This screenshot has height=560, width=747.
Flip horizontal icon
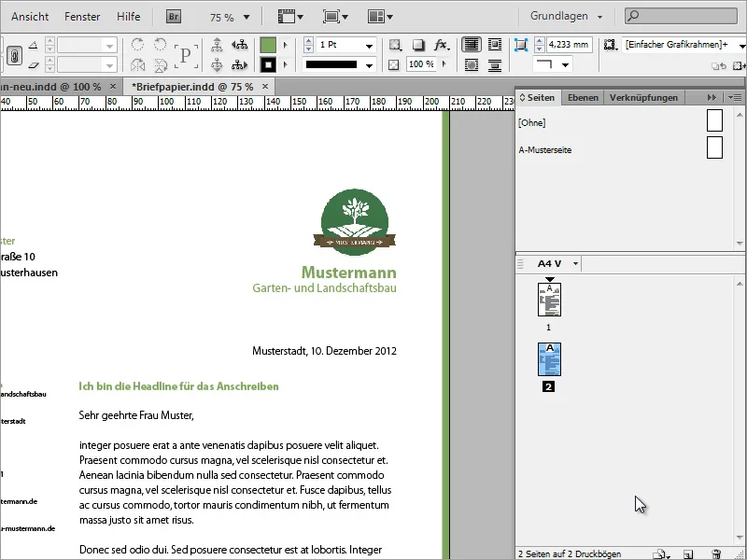(x=137, y=64)
